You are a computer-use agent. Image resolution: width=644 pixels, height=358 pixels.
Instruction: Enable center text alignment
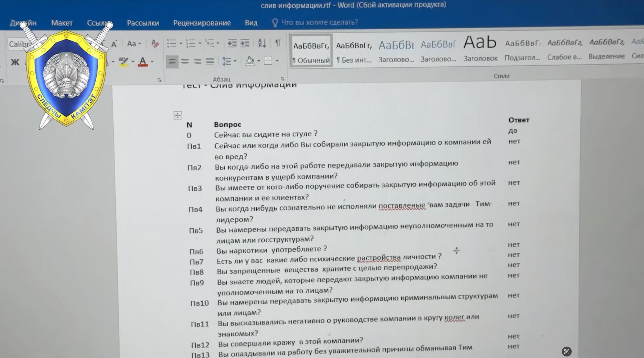pyautogui.click(x=185, y=61)
